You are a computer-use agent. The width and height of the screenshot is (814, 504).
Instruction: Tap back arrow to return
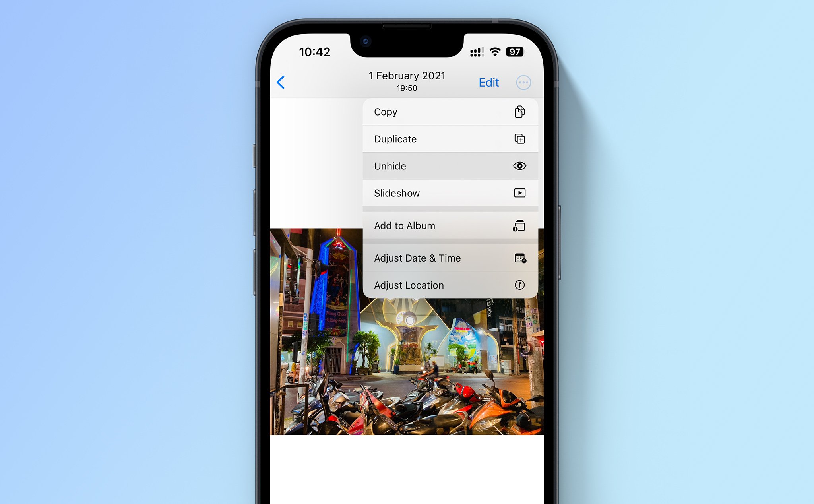282,82
